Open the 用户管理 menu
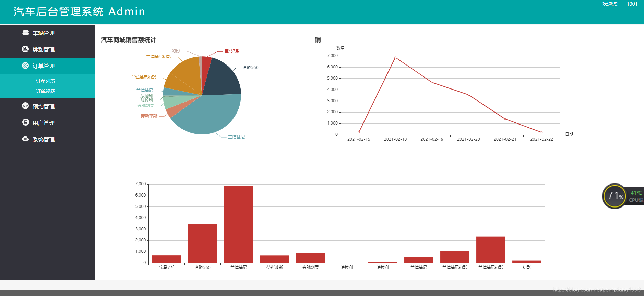The height and width of the screenshot is (296, 644). (48, 123)
